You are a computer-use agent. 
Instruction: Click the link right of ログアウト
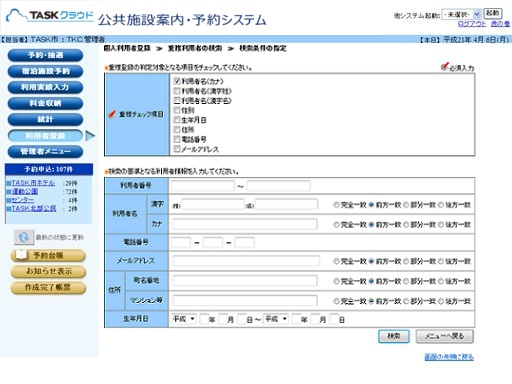click(500, 24)
